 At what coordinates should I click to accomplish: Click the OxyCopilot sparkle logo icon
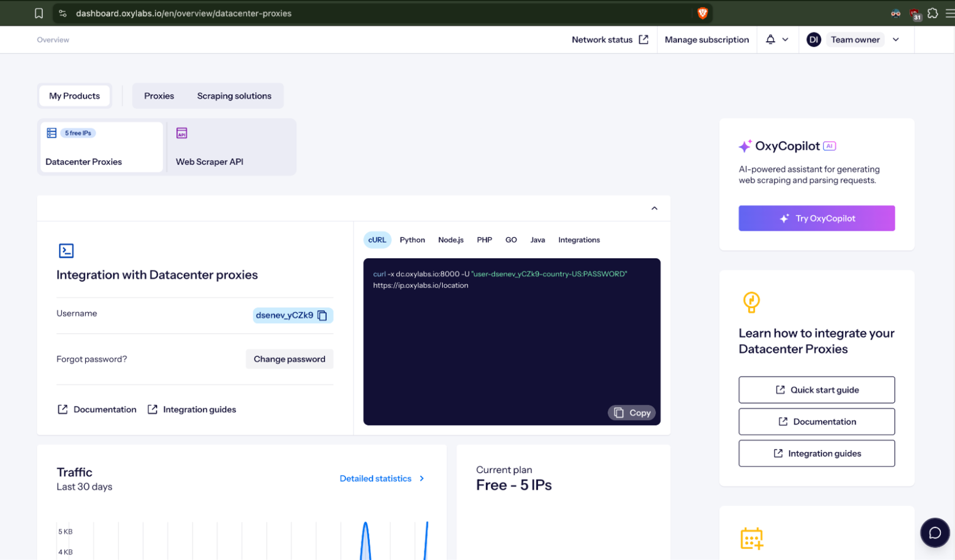pyautogui.click(x=745, y=146)
